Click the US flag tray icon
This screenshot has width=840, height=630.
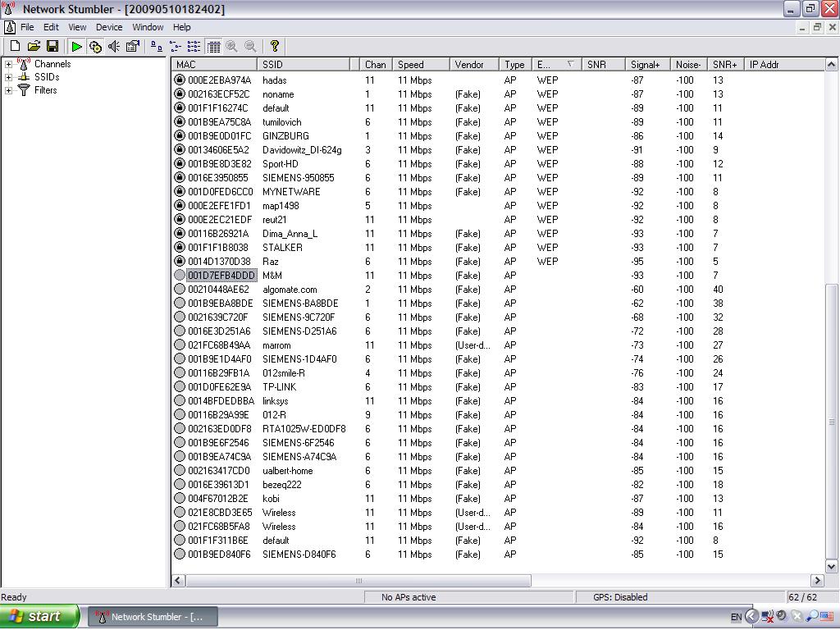828,617
